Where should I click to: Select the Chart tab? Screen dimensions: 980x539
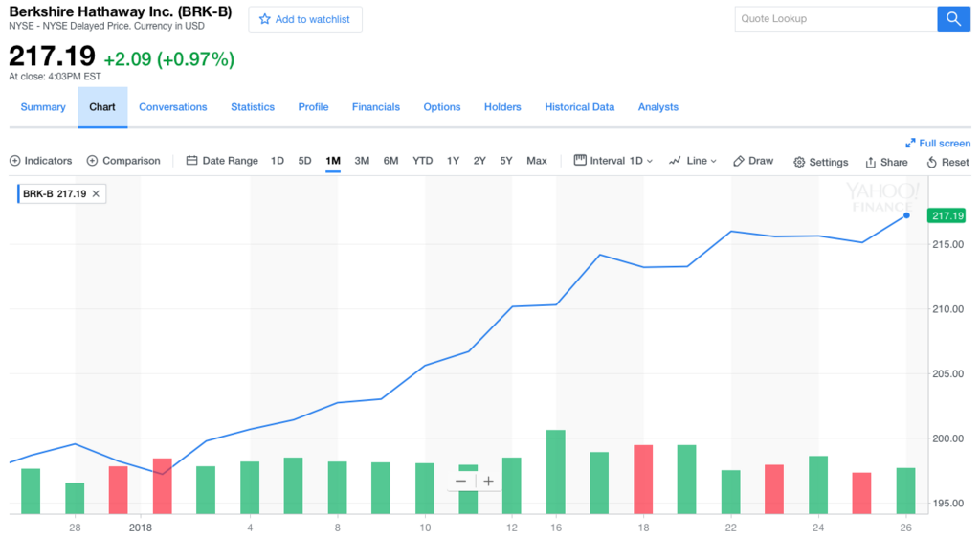102,107
